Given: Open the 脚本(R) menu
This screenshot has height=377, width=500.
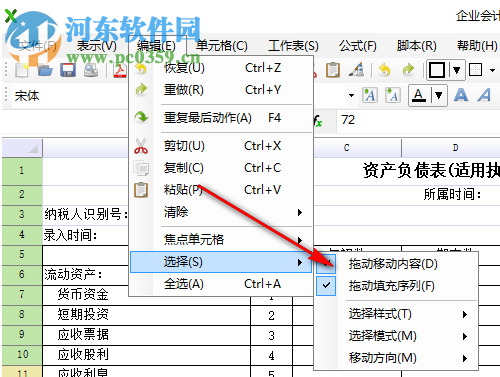Looking at the screenshot, I should click(417, 46).
